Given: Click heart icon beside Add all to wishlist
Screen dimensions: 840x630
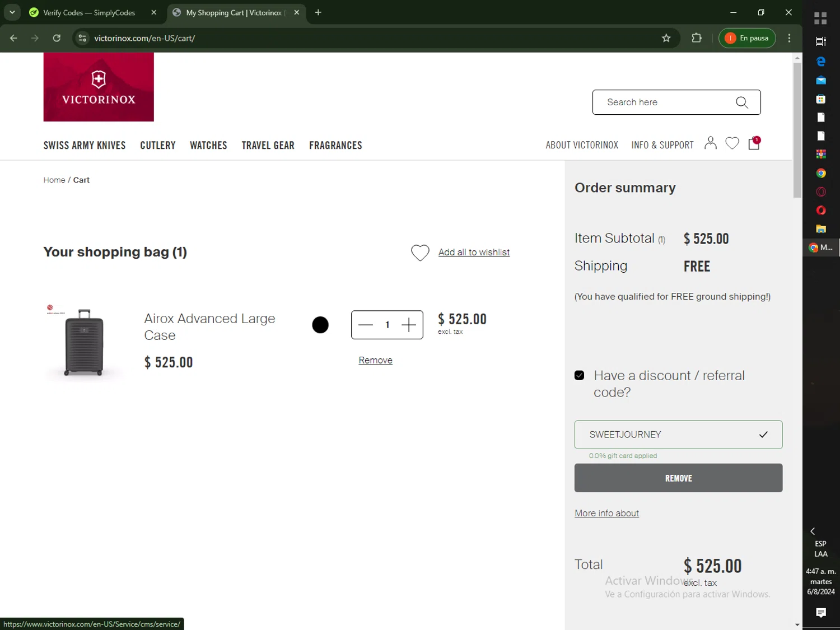Looking at the screenshot, I should pos(420,253).
